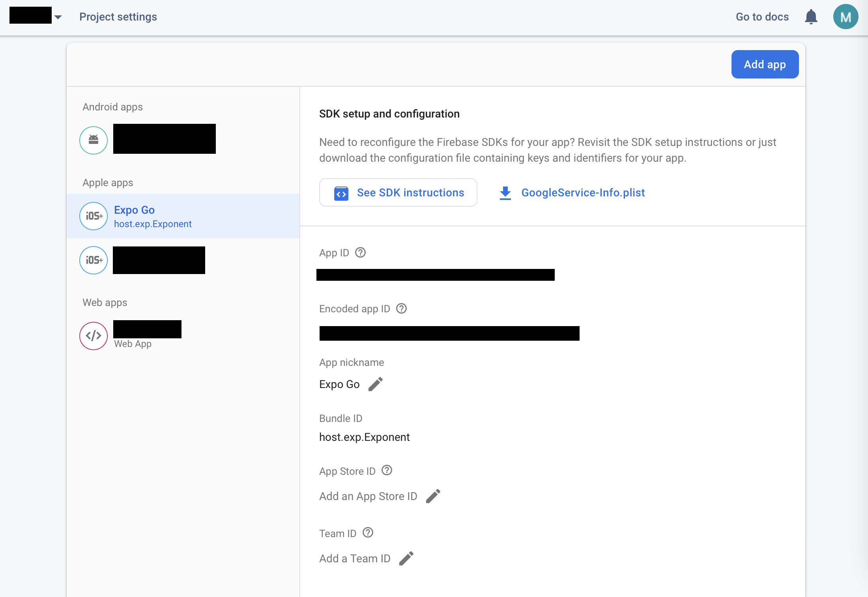Screen dimensions: 868x597
Task: Open the project selector dropdown
Action: (58, 17)
